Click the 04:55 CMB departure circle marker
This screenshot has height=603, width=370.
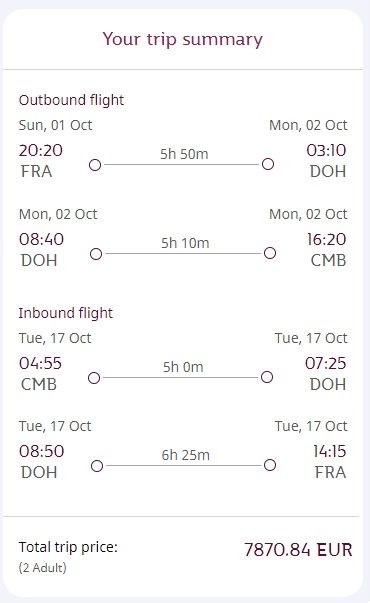pyautogui.click(x=94, y=378)
